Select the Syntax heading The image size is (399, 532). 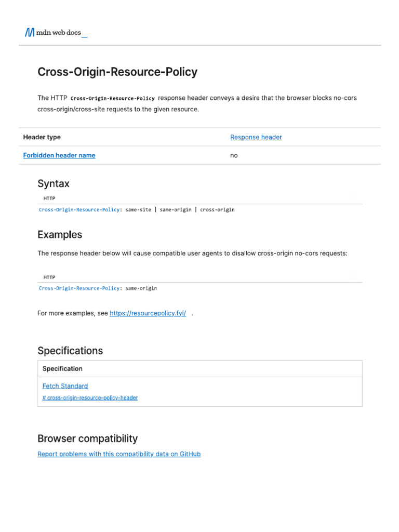[54, 183]
